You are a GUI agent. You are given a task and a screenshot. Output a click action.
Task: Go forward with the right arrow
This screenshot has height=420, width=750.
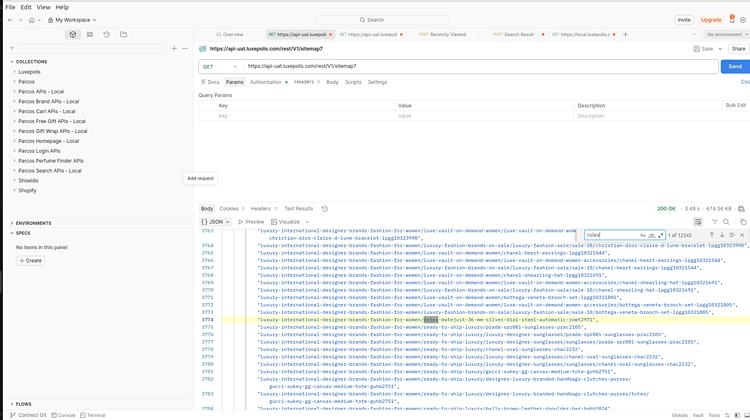(x=20, y=20)
